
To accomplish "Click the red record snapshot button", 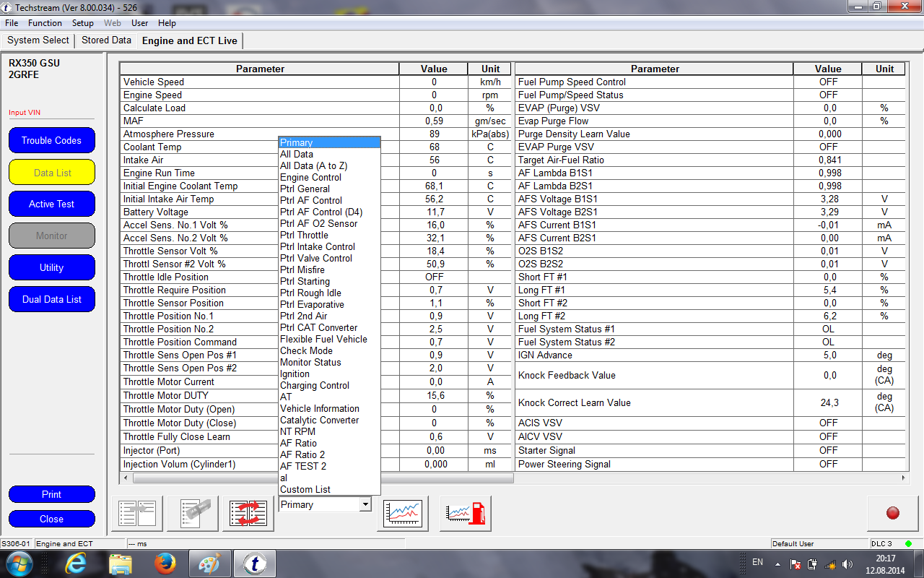I will (x=892, y=513).
